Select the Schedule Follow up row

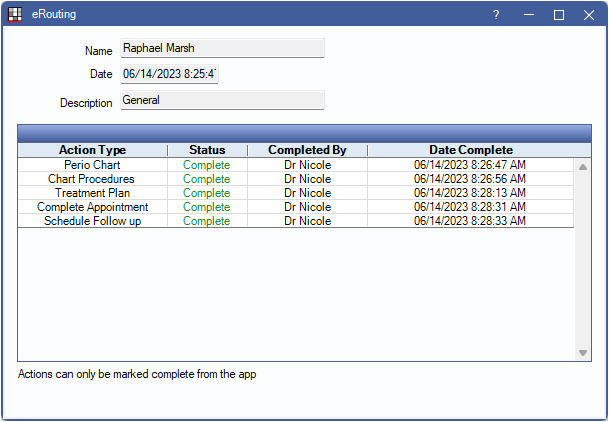click(x=92, y=221)
